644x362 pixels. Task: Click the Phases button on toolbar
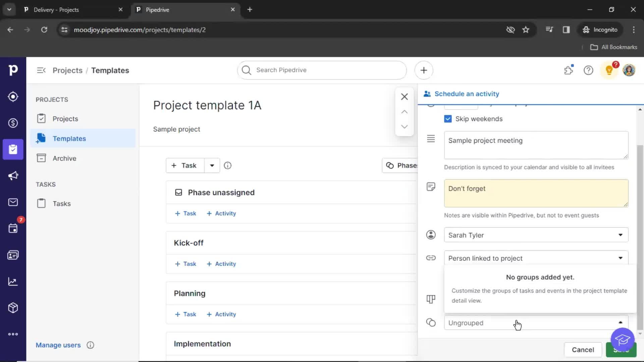pyautogui.click(x=400, y=165)
